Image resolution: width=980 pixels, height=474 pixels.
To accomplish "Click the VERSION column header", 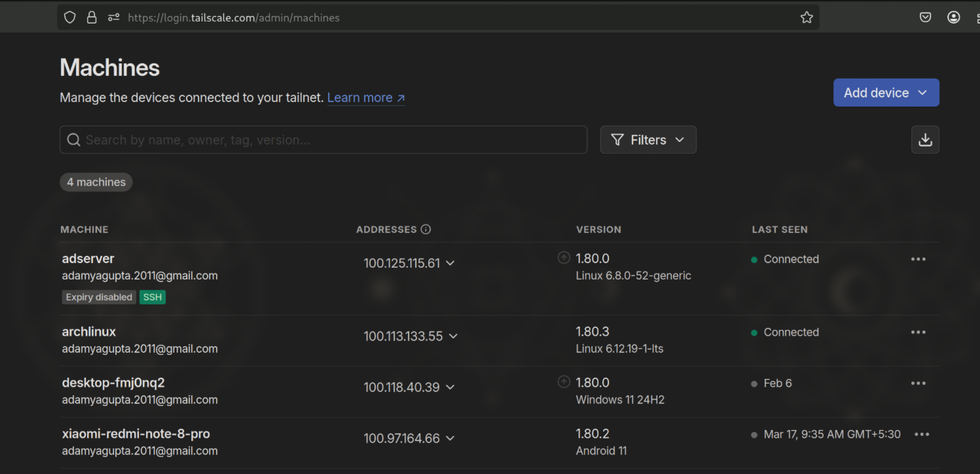I will 598,230.
